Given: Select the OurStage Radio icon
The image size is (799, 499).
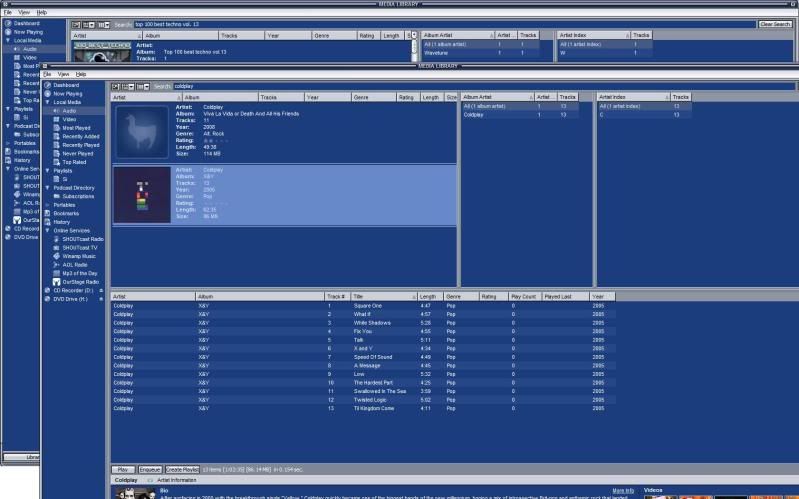Looking at the screenshot, I should pos(57,281).
